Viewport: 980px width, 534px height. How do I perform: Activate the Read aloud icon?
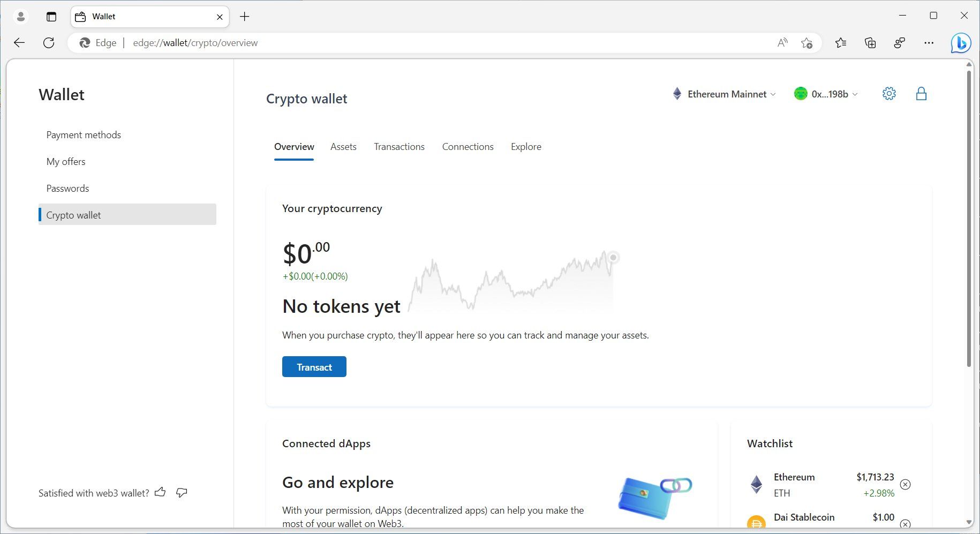pos(782,43)
